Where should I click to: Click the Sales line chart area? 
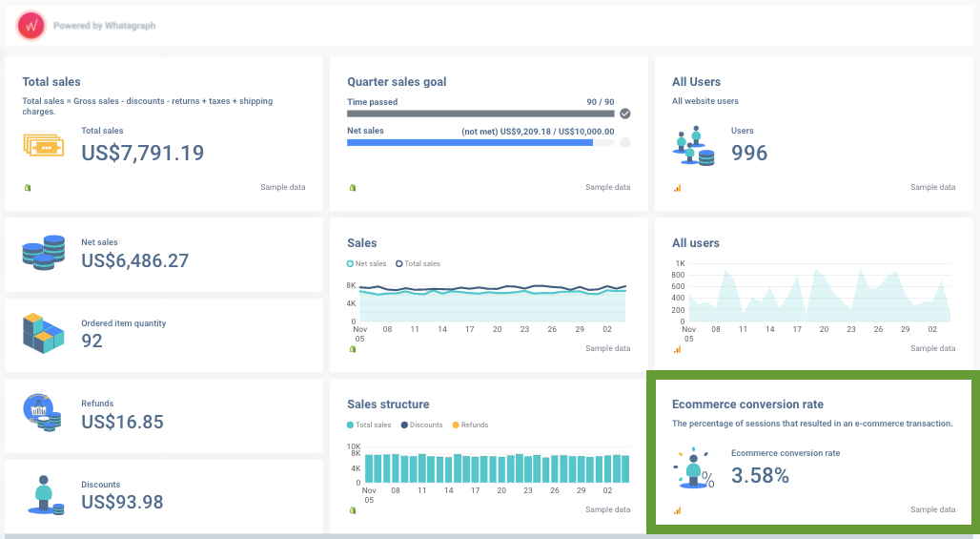coord(493,302)
